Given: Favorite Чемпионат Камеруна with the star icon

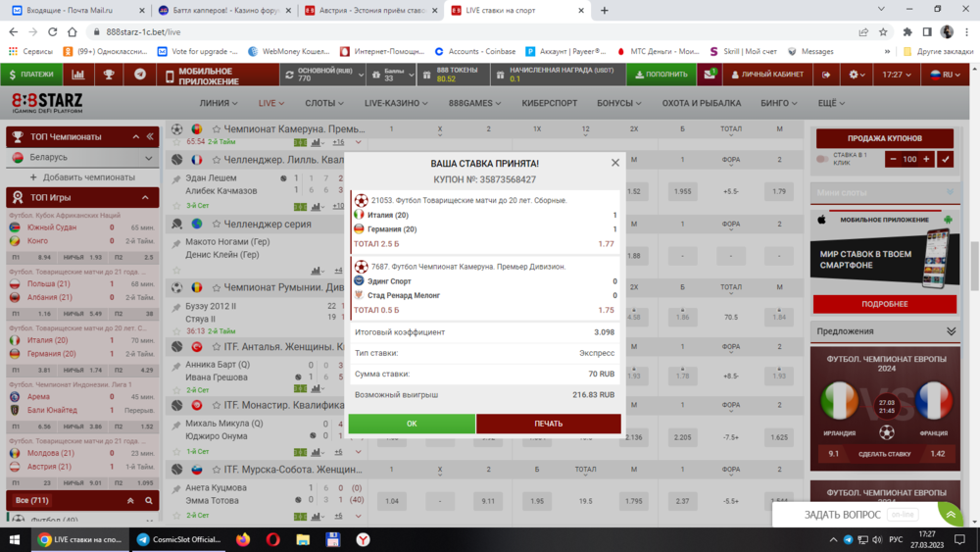Looking at the screenshot, I should click(217, 128).
